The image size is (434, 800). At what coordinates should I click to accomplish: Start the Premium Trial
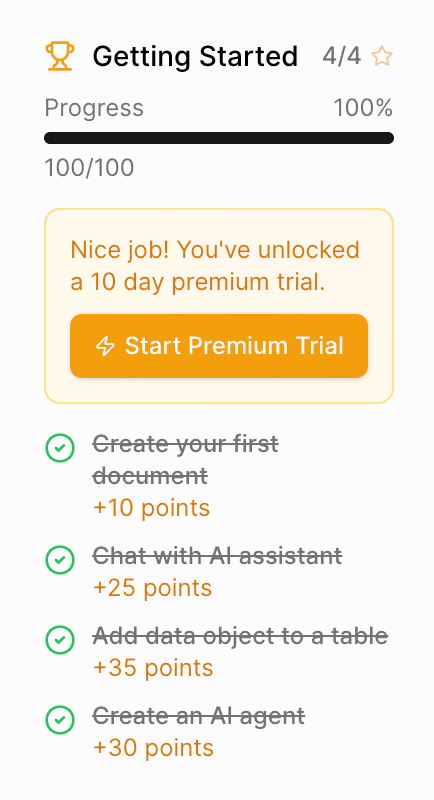(x=219, y=346)
